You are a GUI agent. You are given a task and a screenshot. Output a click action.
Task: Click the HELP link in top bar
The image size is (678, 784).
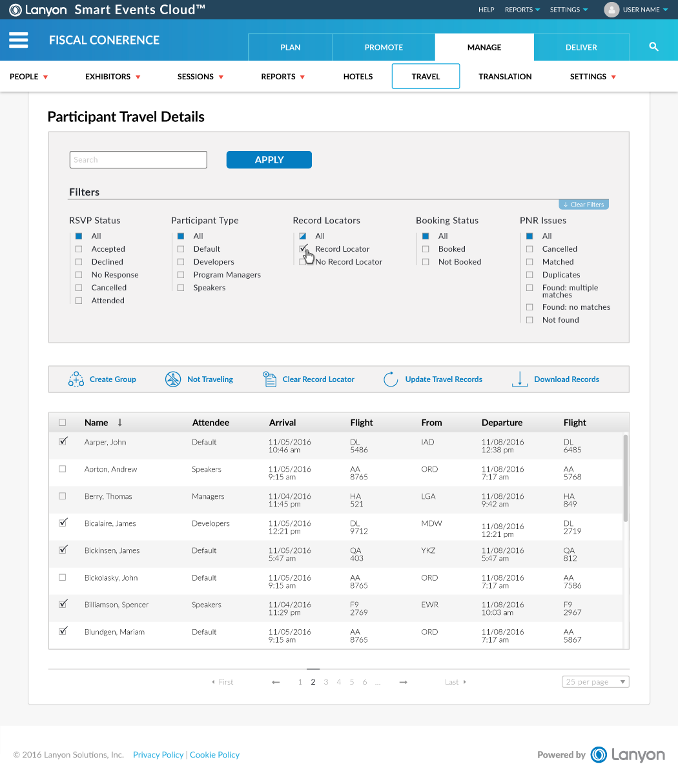486,10
